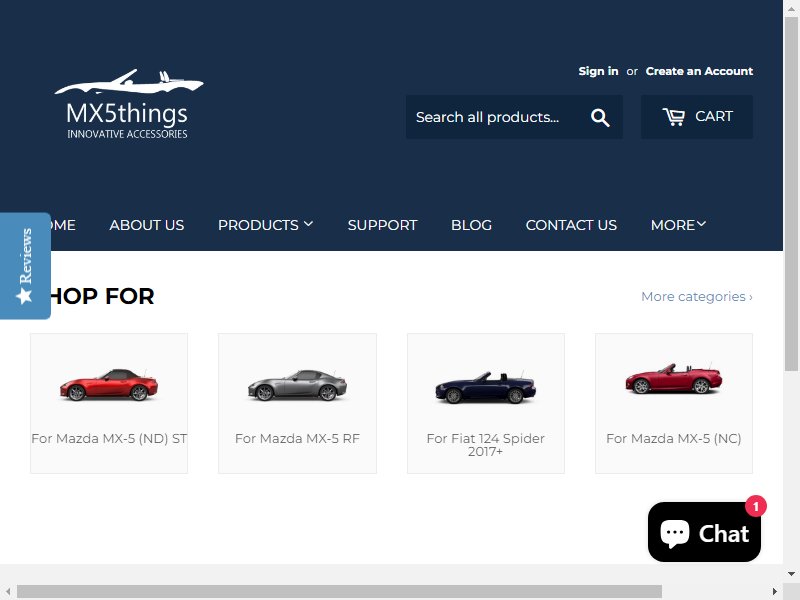Click For Fiat 124 Spider 2017+ label
The image size is (800, 600).
point(485,445)
